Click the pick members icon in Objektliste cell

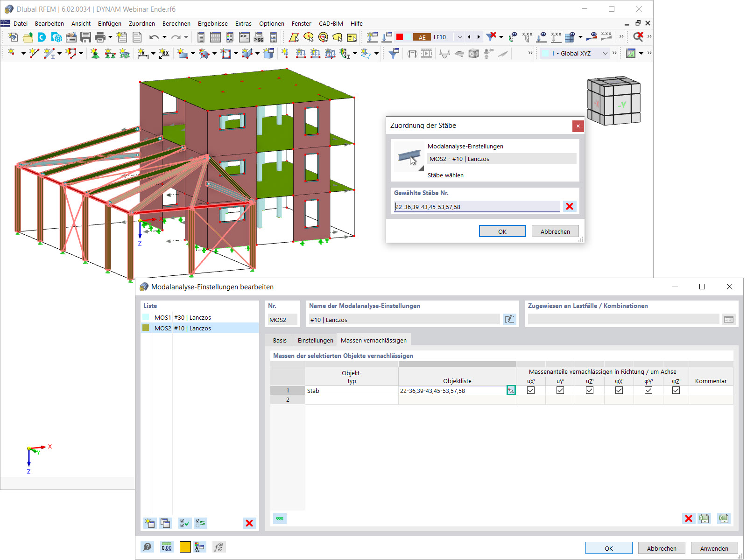tap(511, 391)
